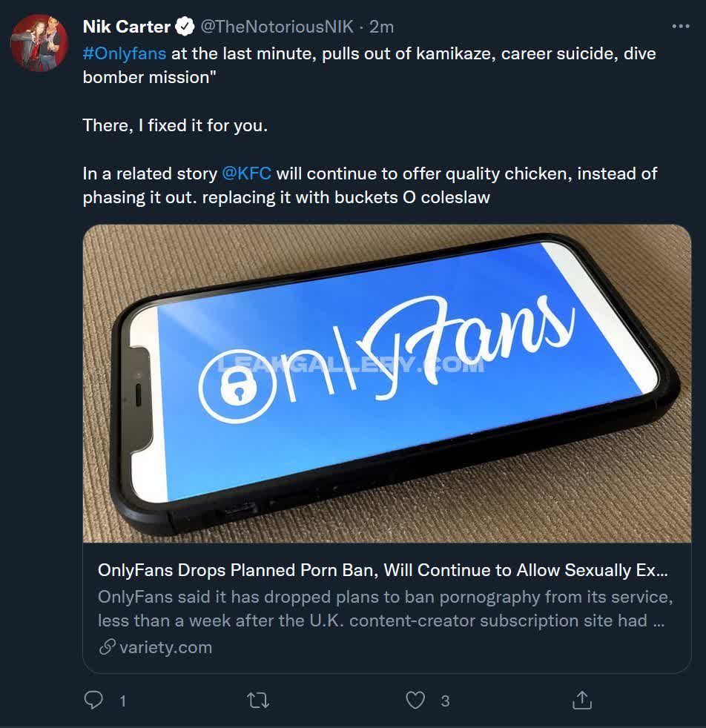The image size is (706, 728).
Task: Reply using the speech bubble icon
Action: pyautogui.click(x=94, y=700)
